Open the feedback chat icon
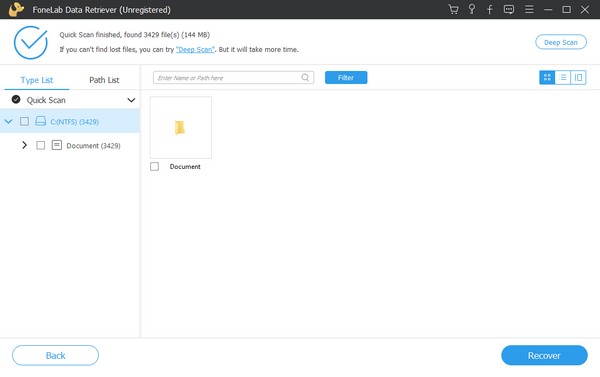This screenshot has height=377, width=600. click(x=509, y=10)
